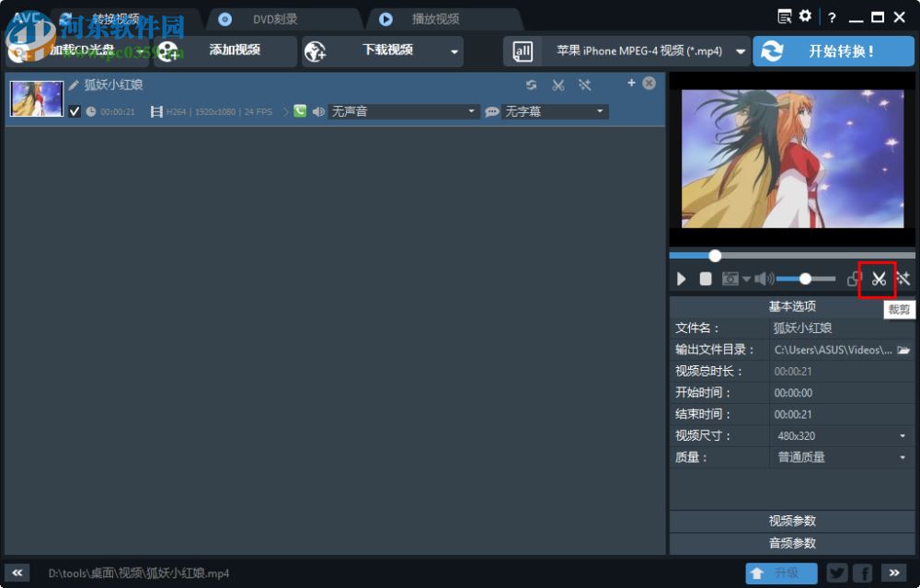Open the trim tool with the scissors icon
920x588 pixels.
click(x=878, y=278)
